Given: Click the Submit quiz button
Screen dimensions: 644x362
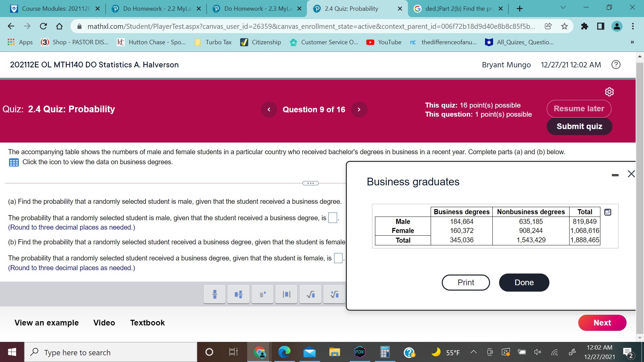Looking at the screenshot, I should click(x=579, y=126).
